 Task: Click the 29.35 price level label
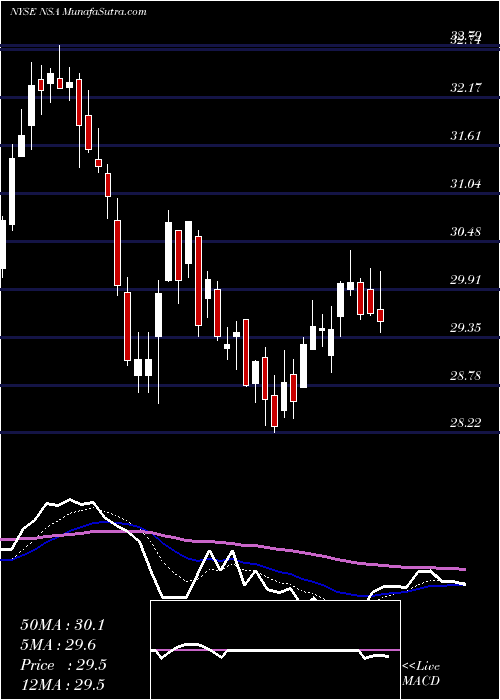[466, 328]
